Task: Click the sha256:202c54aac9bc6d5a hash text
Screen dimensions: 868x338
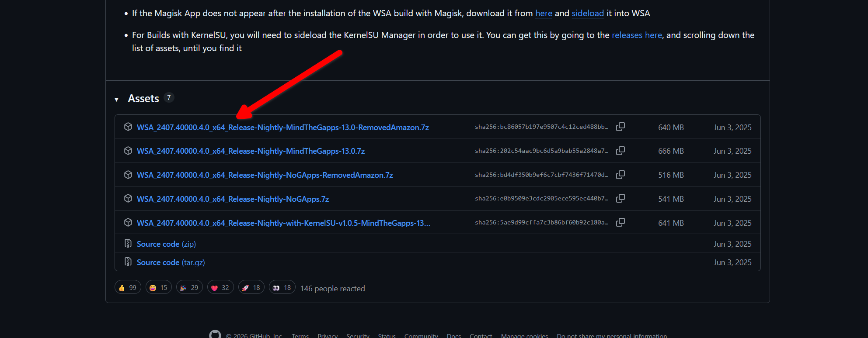Action: (x=541, y=151)
